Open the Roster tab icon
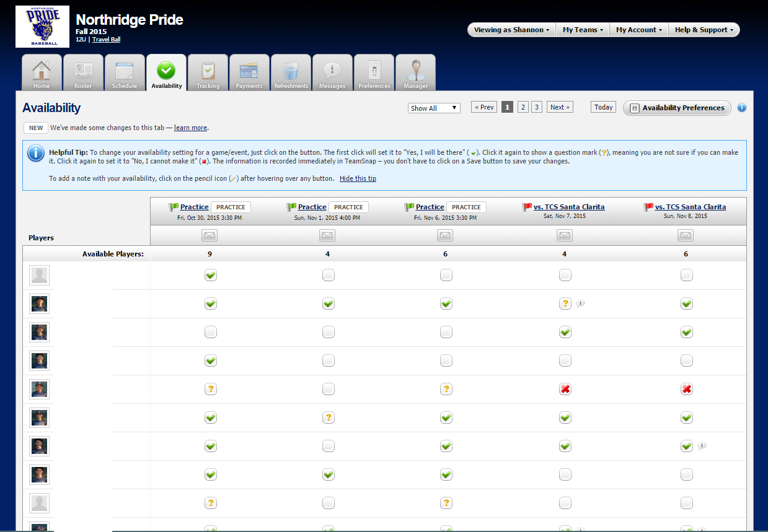Screen dimensions: 768x532 click(x=83, y=70)
